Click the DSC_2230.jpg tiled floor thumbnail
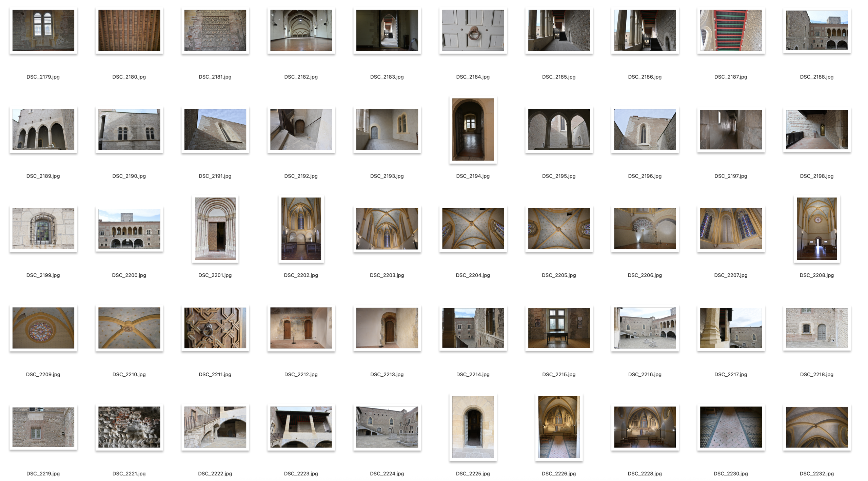The height and width of the screenshot is (481, 868). click(731, 427)
